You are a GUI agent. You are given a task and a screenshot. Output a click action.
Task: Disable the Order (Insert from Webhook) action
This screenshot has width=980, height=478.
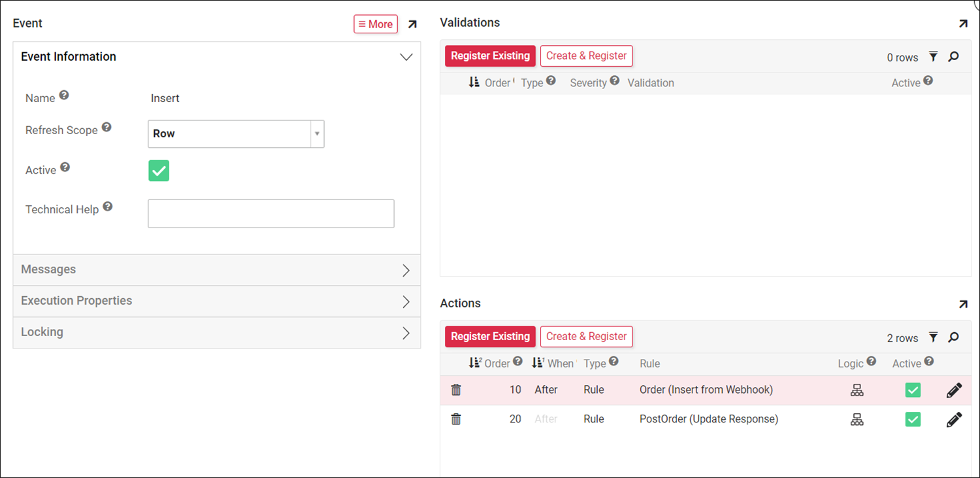tap(913, 389)
